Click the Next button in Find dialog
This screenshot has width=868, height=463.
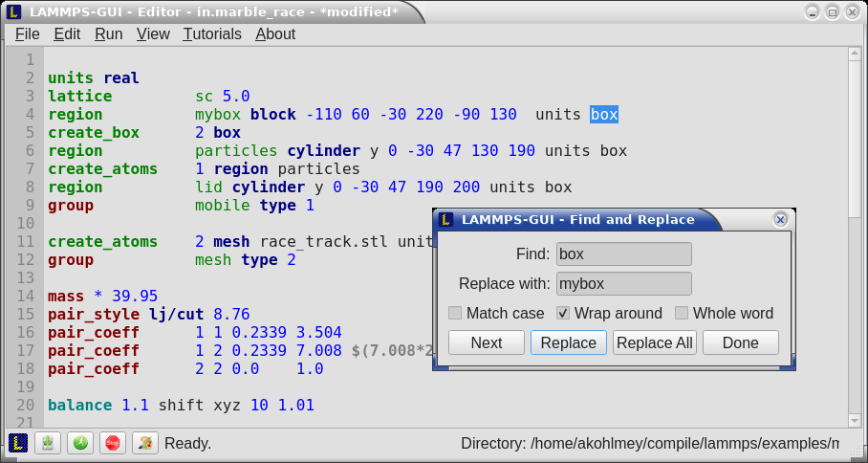click(x=486, y=342)
